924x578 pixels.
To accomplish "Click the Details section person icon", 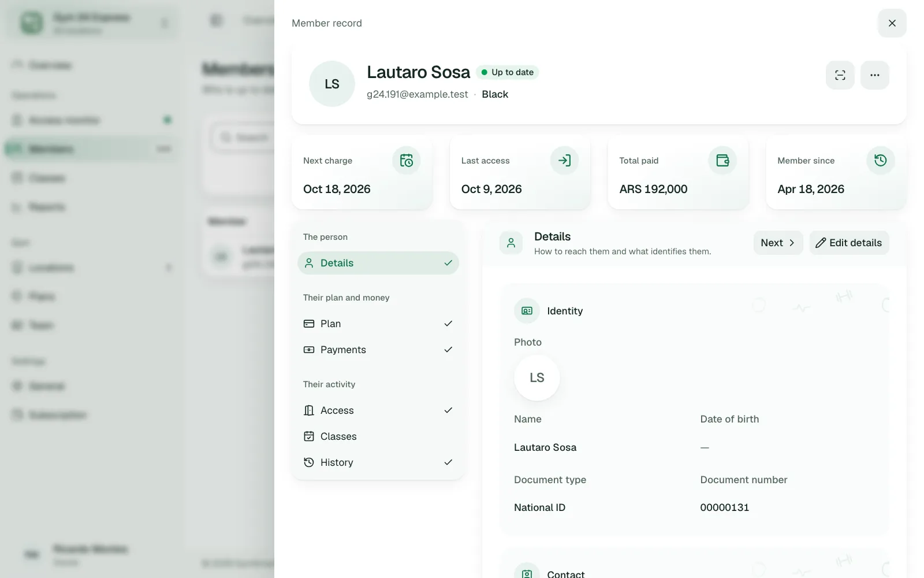I will click(x=511, y=243).
